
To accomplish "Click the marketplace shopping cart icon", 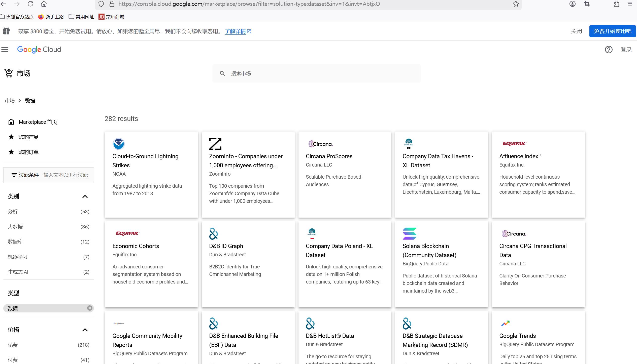I will tap(9, 73).
